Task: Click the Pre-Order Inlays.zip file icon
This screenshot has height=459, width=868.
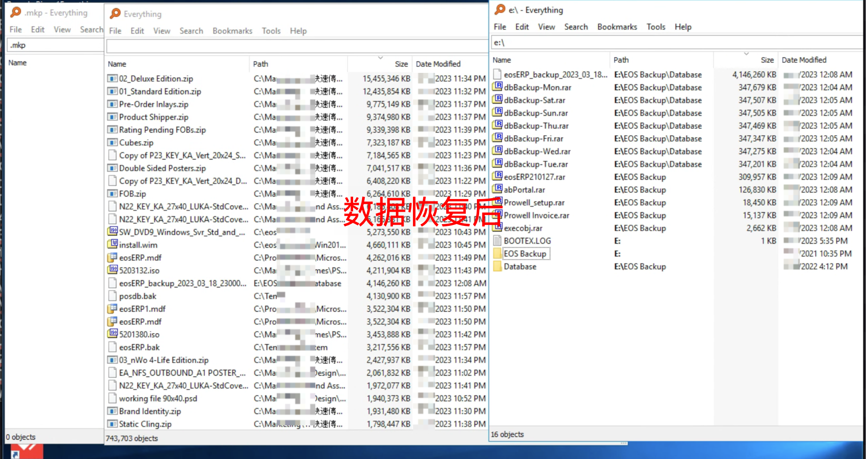Action: 112,104
